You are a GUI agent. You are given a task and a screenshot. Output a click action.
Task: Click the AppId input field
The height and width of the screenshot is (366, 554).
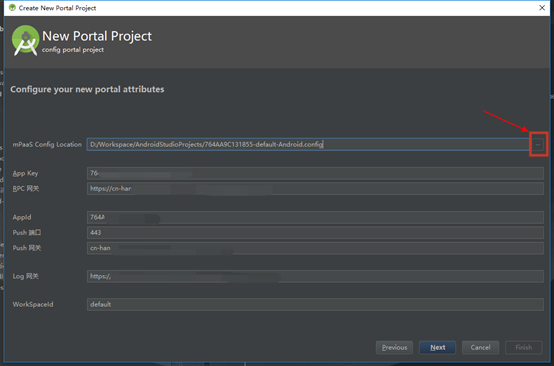coord(315,217)
